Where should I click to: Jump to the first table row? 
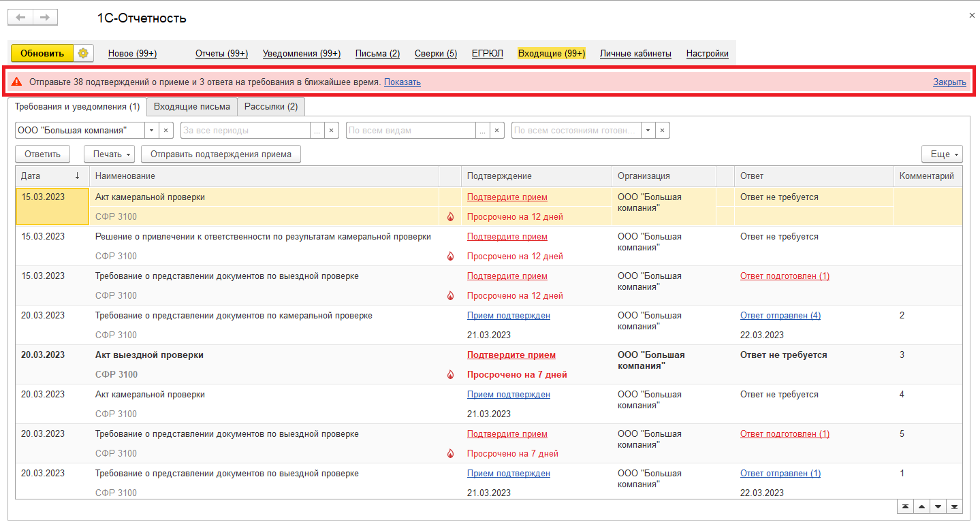pyautogui.click(x=905, y=507)
